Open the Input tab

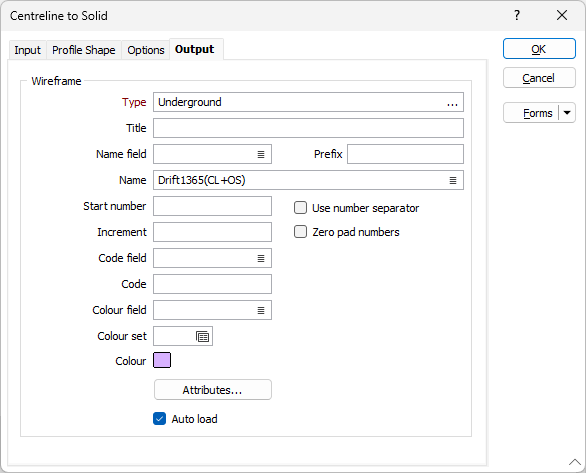(27, 50)
